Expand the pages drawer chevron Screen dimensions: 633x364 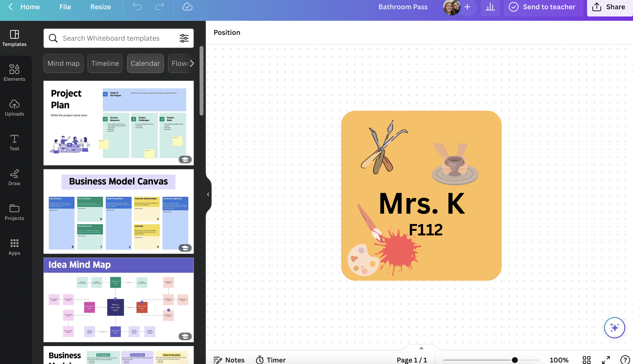421,348
